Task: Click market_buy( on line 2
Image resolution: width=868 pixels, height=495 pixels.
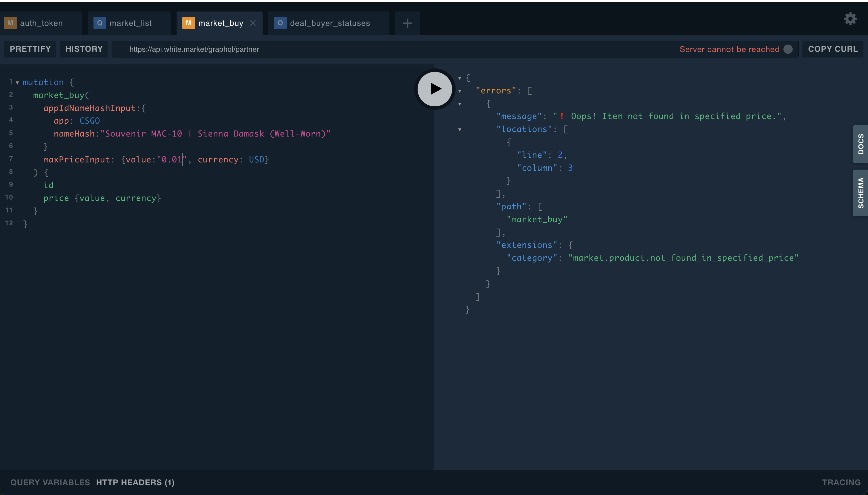Action: (x=61, y=95)
